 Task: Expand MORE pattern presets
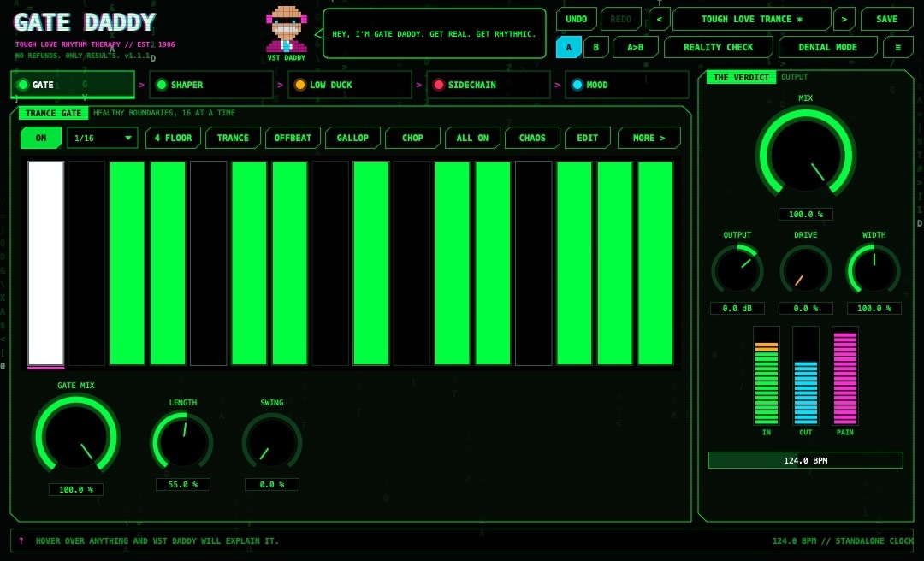[649, 138]
